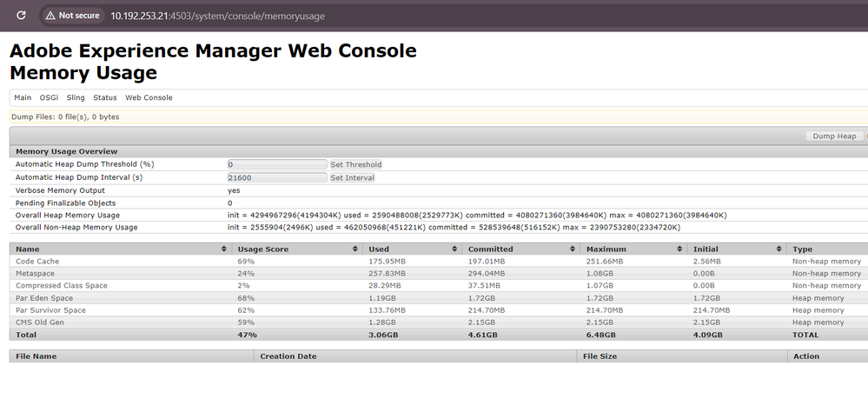This screenshot has height=399, width=868.
Task: Open the OSGi menu
Action: click(49, 97)
